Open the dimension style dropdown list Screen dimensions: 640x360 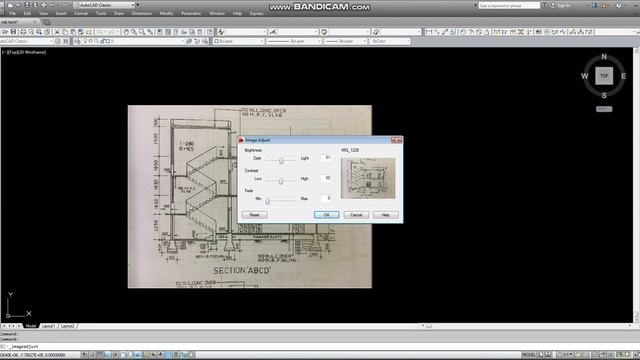coord(299,32)
